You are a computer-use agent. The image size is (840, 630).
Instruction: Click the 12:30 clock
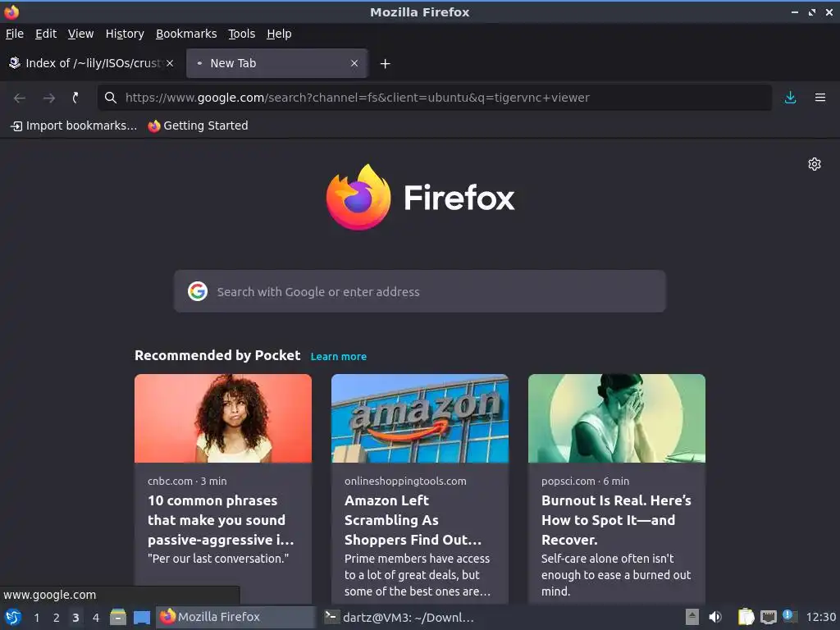[820, 617]
